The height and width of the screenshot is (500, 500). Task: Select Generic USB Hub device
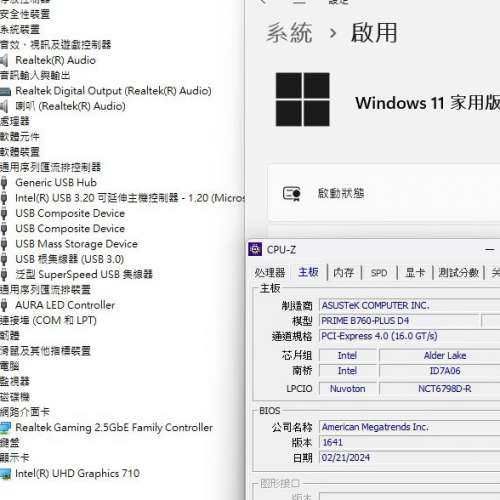pyautogui.click(x=56, y=183)
